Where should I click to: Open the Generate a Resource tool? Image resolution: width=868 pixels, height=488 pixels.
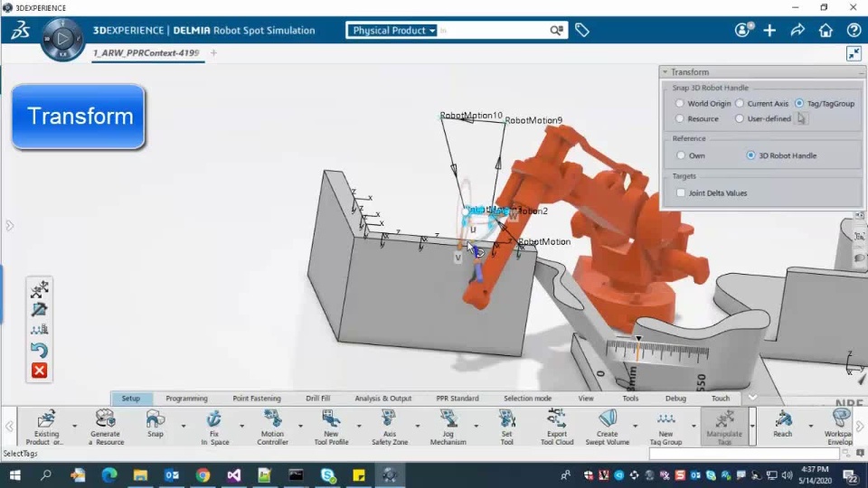click(105, 427)
